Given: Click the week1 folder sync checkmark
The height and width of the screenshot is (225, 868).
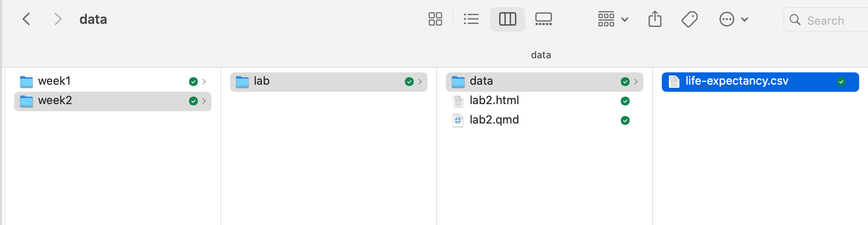Looking at the screenshot, I should [x=193, y=82].
